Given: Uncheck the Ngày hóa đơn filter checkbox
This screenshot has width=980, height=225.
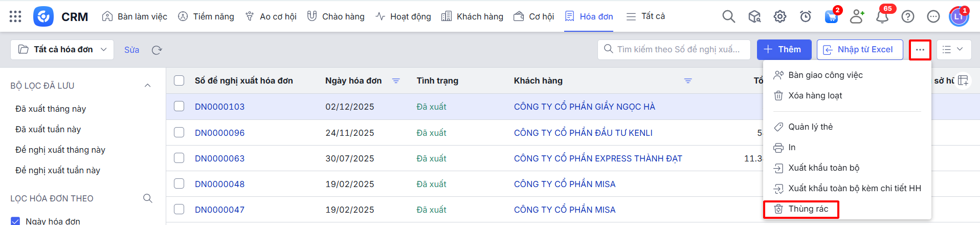Looking at the screenshot, I should (x=15, y=221).
